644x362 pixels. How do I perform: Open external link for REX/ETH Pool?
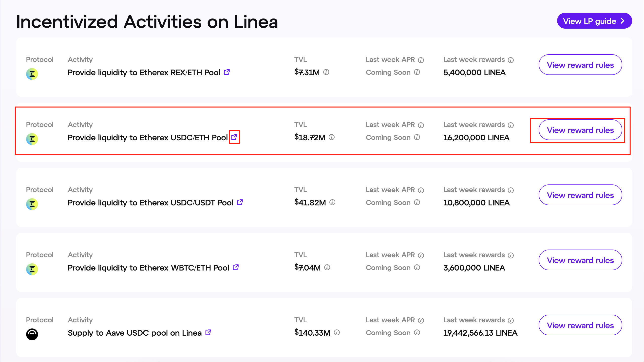[227, 72]
